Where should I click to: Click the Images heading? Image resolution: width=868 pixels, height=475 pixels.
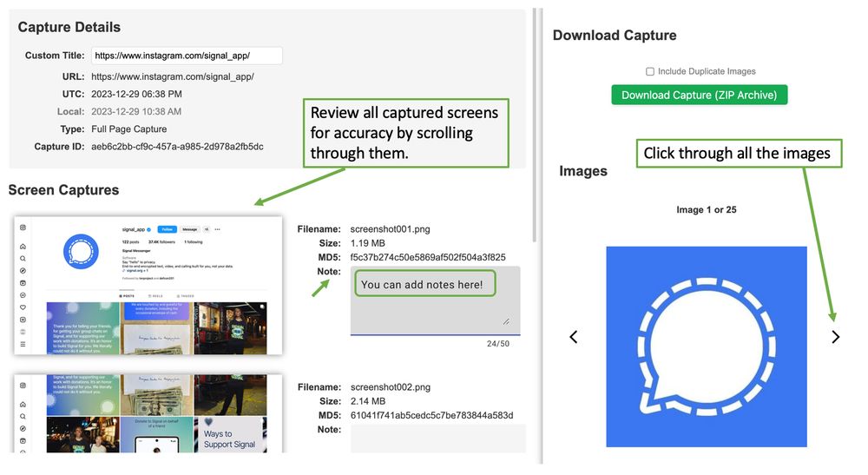(583, 171)
